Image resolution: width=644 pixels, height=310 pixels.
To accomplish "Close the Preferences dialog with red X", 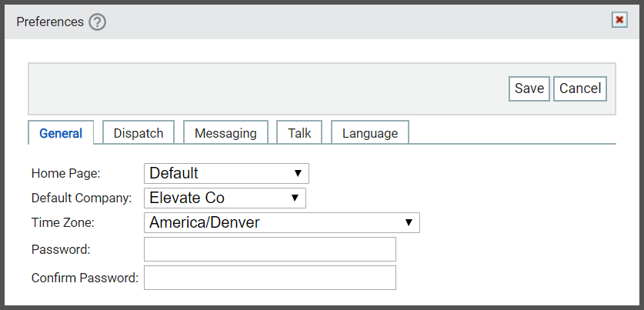I will point(619,20).
